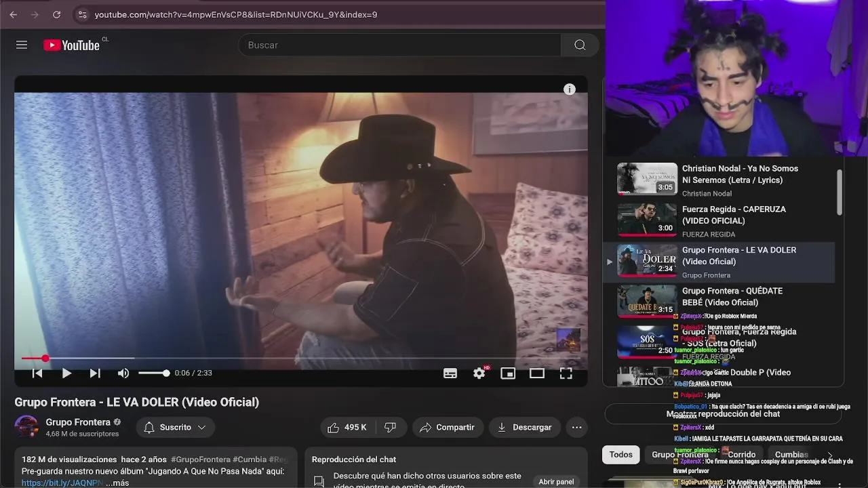Click Compartir share button
The image size is (868, 488).
pos(447,427)
